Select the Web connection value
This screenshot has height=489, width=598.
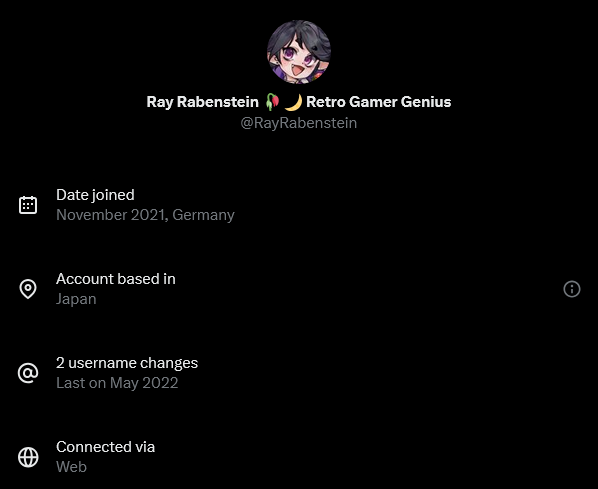click(71, 467)
